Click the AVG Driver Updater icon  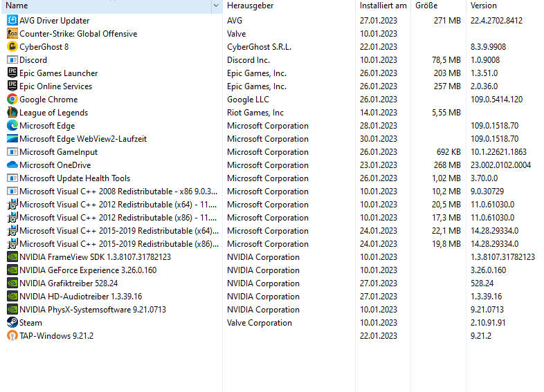pos(12,20)
